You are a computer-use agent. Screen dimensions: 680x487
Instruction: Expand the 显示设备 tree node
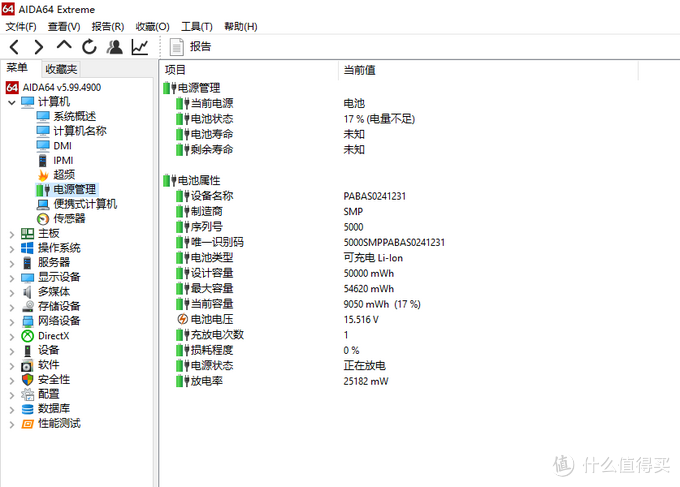tap(12, 278)
